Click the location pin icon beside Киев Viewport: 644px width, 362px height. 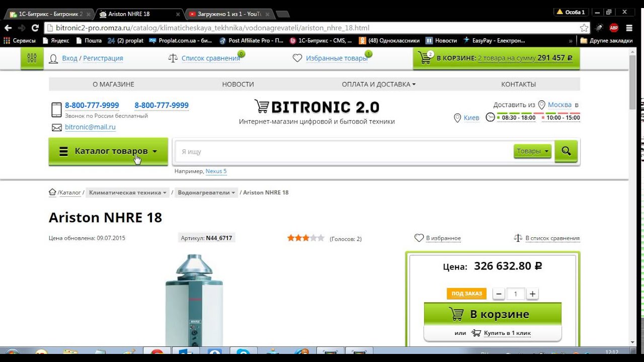457,118
